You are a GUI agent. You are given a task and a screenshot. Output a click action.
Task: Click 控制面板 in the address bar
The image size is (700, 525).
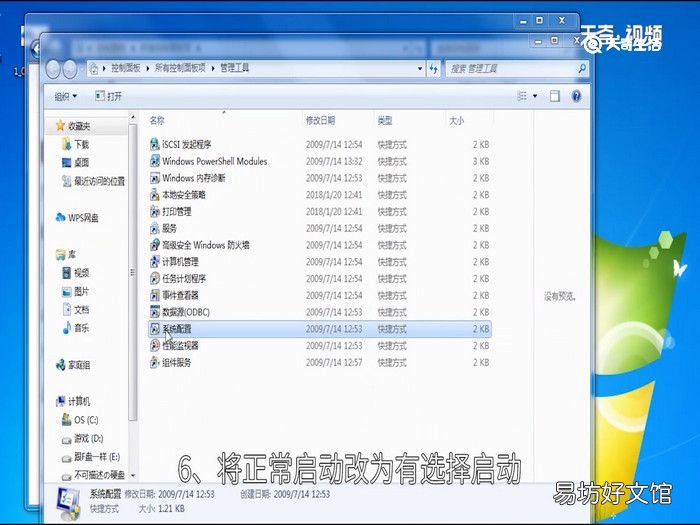tap(125, 68)
